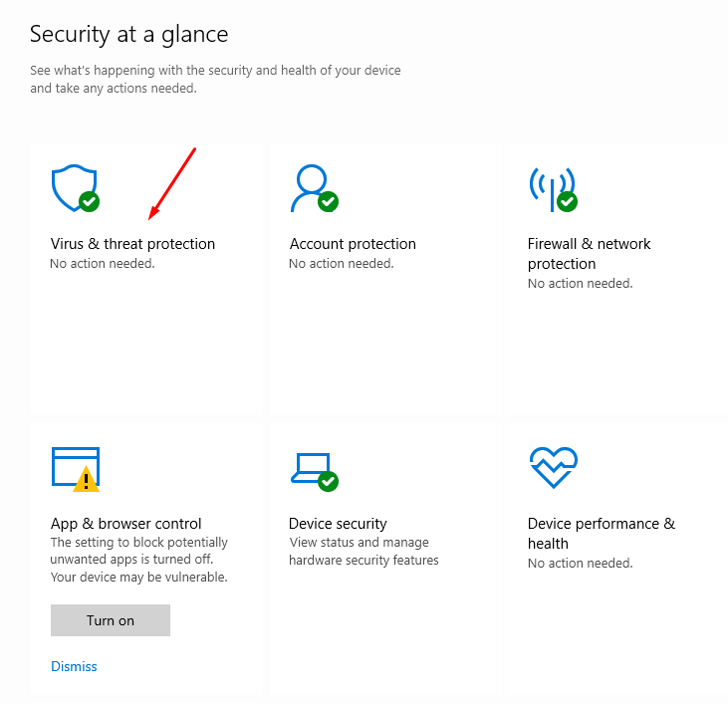Screen dimensions: 728x704
Task: Open the Account protection person icon
Action: pyautogui.click(x=315, y=188)
